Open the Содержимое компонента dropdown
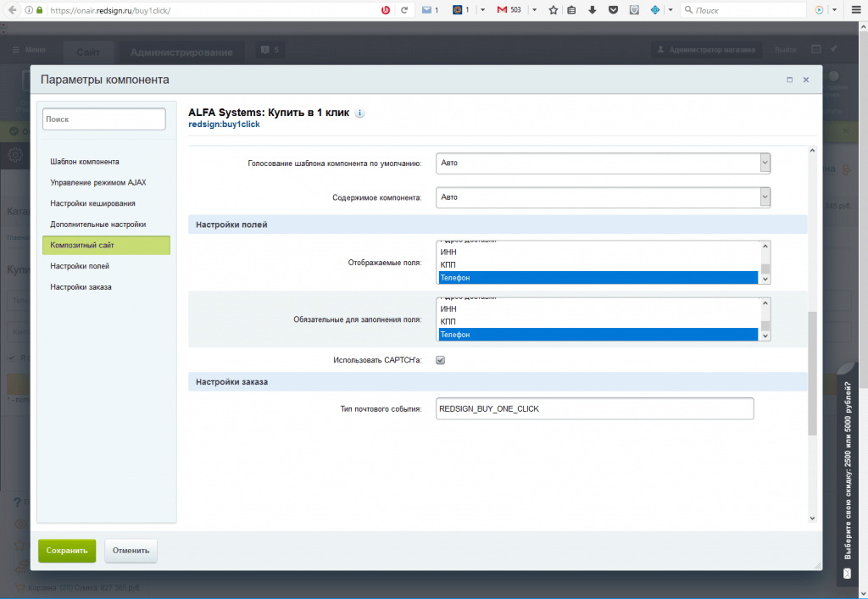 (x=603, y=197)
